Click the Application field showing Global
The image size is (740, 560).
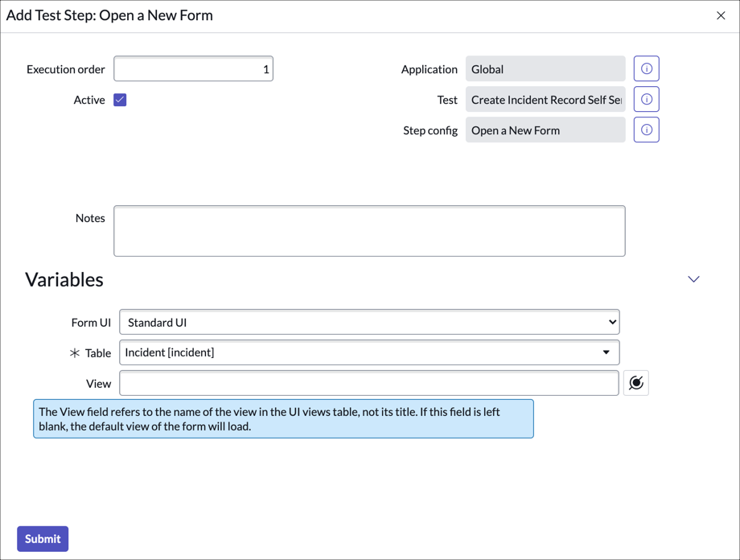pos(545,69)
